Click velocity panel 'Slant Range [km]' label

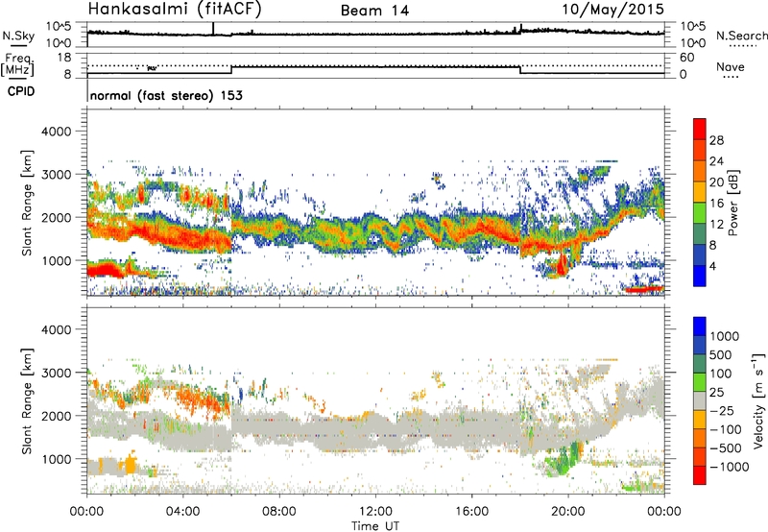click(27, 400)
